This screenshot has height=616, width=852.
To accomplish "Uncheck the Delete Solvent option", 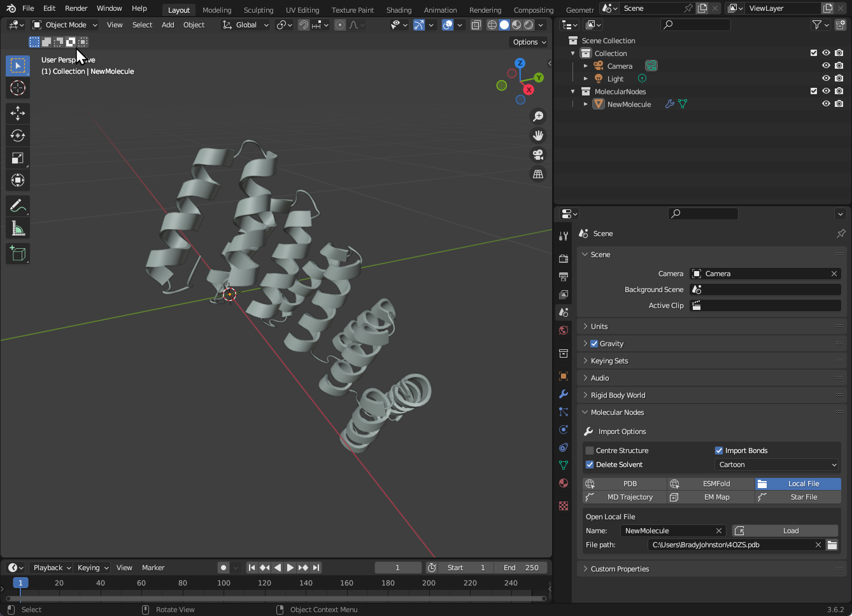I will tap(590, 465).
